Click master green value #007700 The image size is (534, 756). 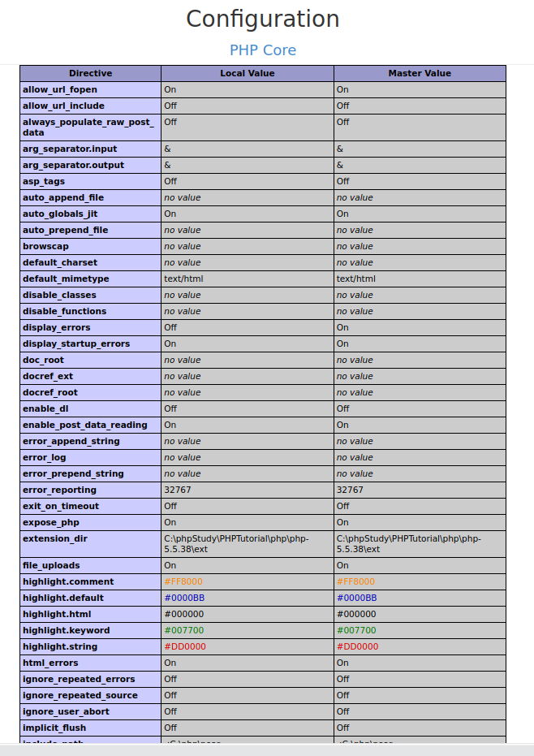[x=356, y=631]
